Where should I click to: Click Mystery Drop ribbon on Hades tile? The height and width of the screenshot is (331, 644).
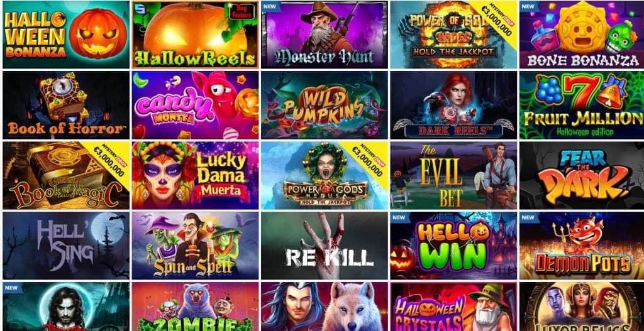coord(496,21)
